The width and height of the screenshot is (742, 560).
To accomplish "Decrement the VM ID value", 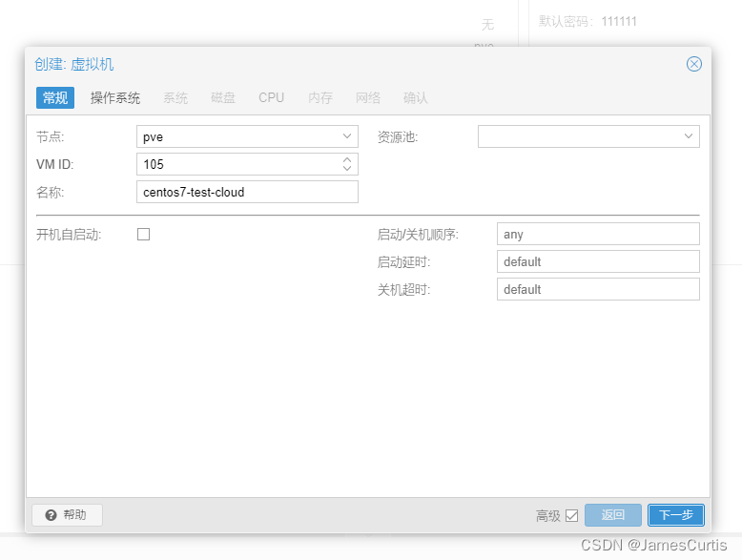I will (x=347, y=169).
